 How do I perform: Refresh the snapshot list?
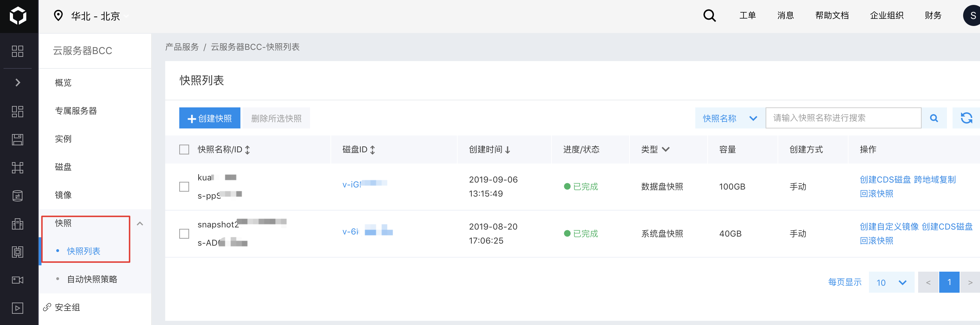pyautogui.click(x=966, y=118)
